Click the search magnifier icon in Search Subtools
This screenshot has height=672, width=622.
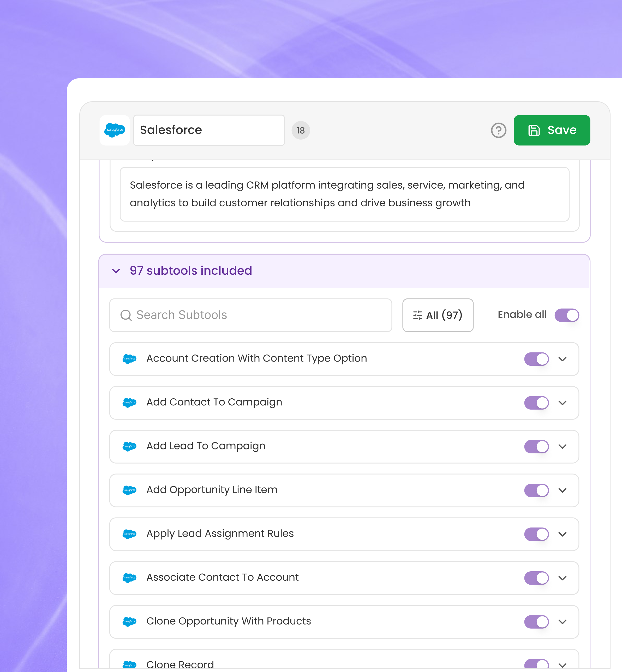pos(126,315)
